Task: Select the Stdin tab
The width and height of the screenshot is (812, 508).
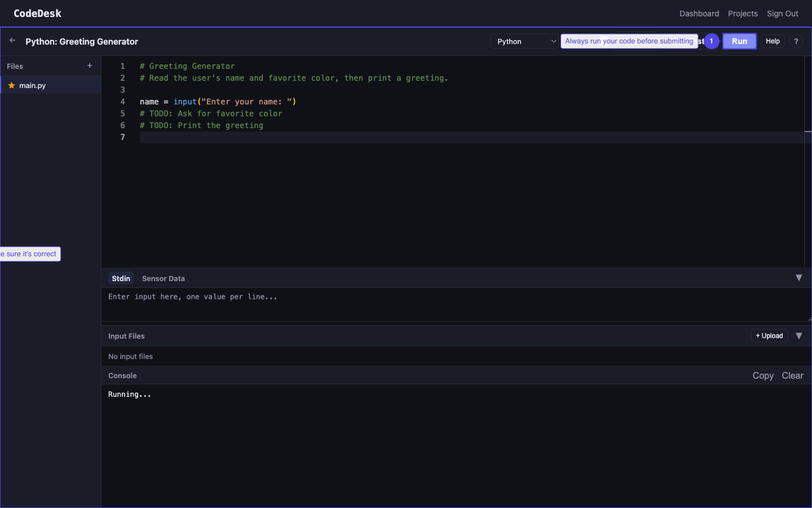Action: coord(121,278)
